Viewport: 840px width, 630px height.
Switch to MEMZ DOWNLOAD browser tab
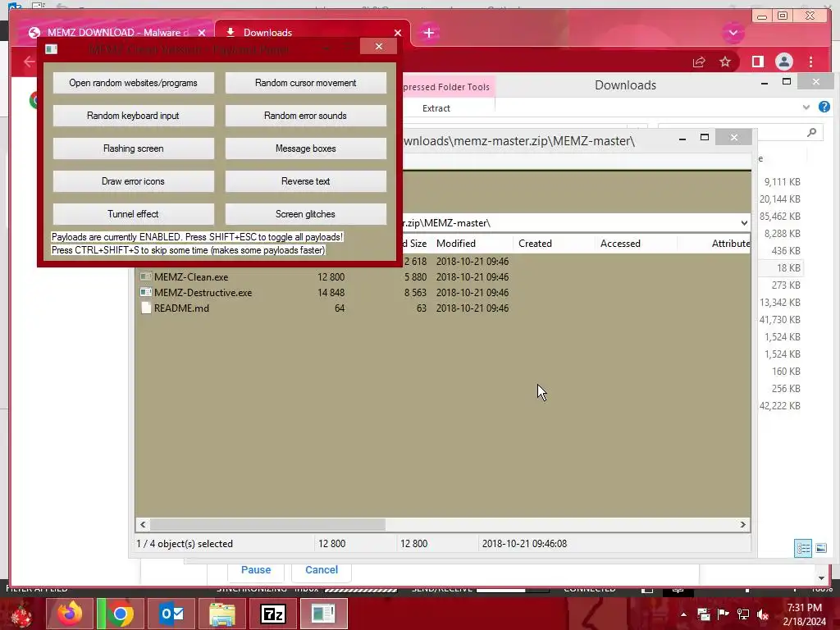pyautogui.click(x=116, y=33)
